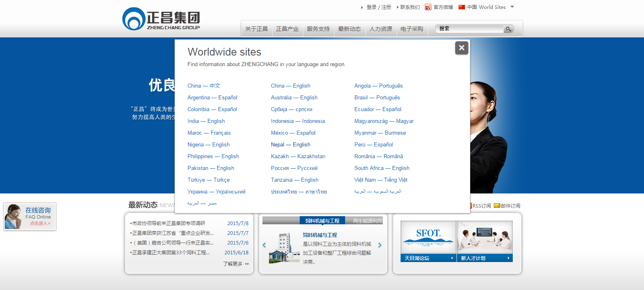Show previous product with left arrow
Viewport: 644px width, 290px height.
pos(264,245)
